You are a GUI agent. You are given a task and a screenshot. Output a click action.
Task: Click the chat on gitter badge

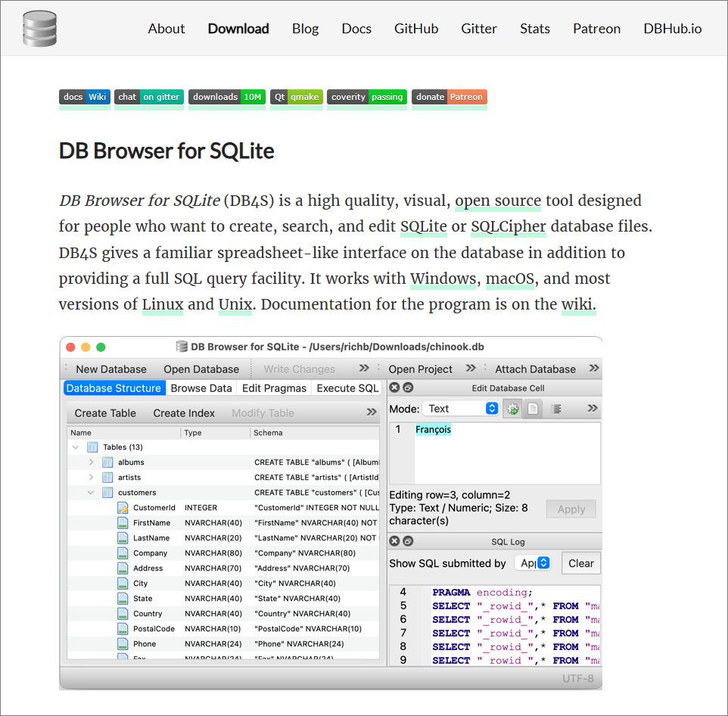coord(149,97)
